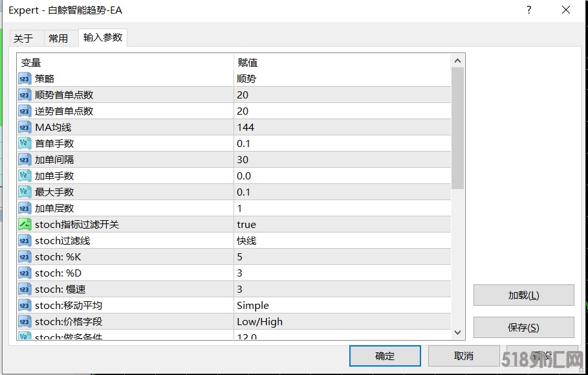This screenshot has width=588, height=375.
Task: Click the icon next to MA均线
Action: [25, 127]
